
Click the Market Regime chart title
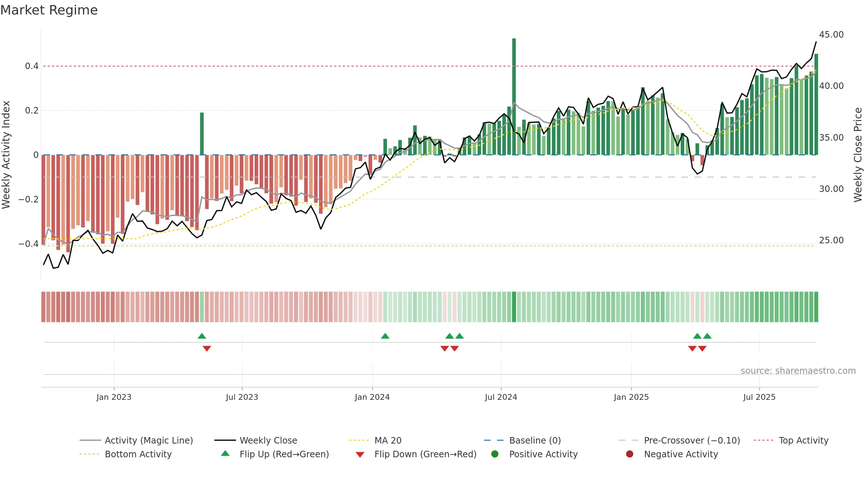(x=49, y=10)
